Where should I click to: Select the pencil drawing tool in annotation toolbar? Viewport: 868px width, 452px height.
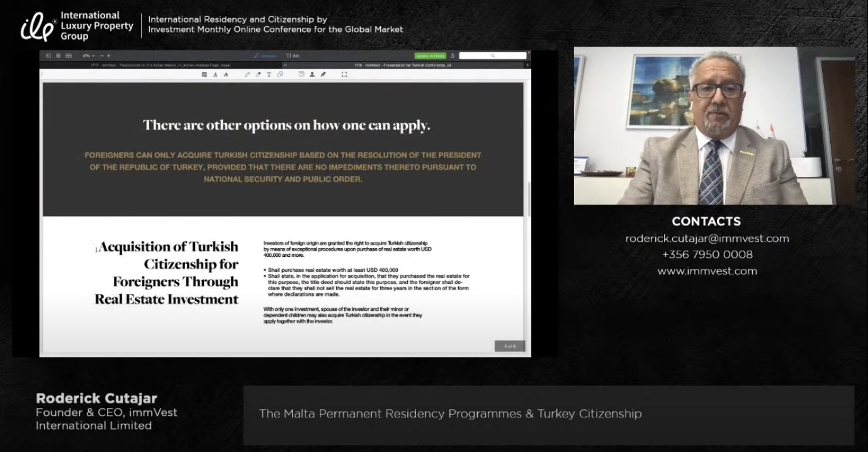coord(247,74)
